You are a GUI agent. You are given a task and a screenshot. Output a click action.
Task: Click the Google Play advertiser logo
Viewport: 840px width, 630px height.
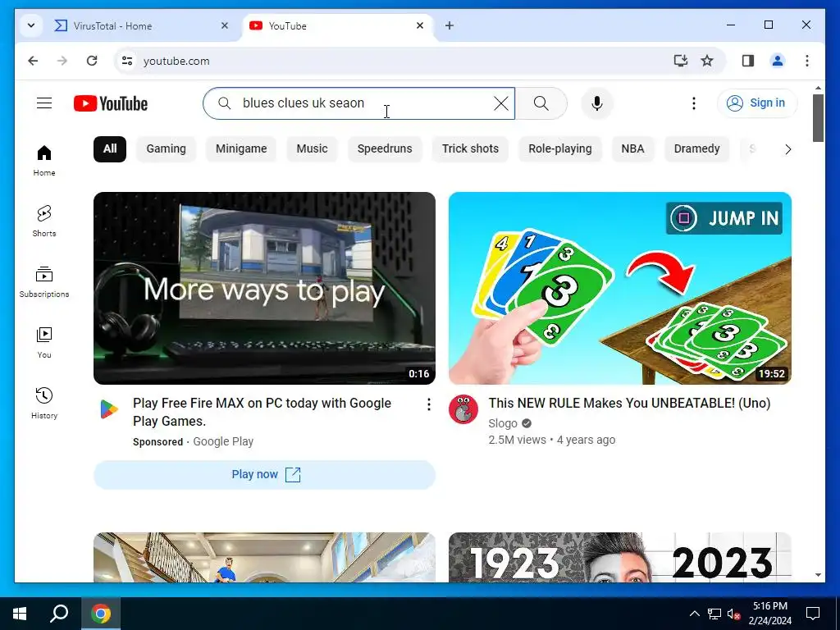(109, 409)
